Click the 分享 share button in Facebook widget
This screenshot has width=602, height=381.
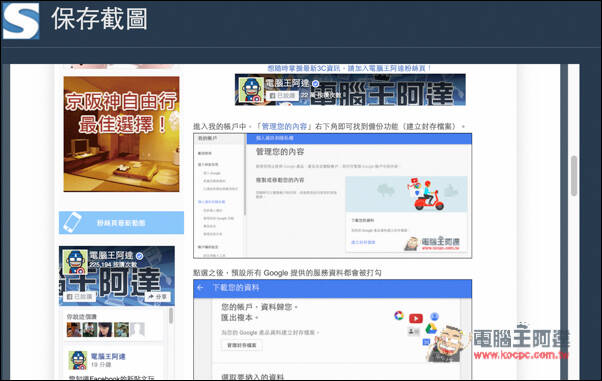pyautogui.click(x=158, y=297)
